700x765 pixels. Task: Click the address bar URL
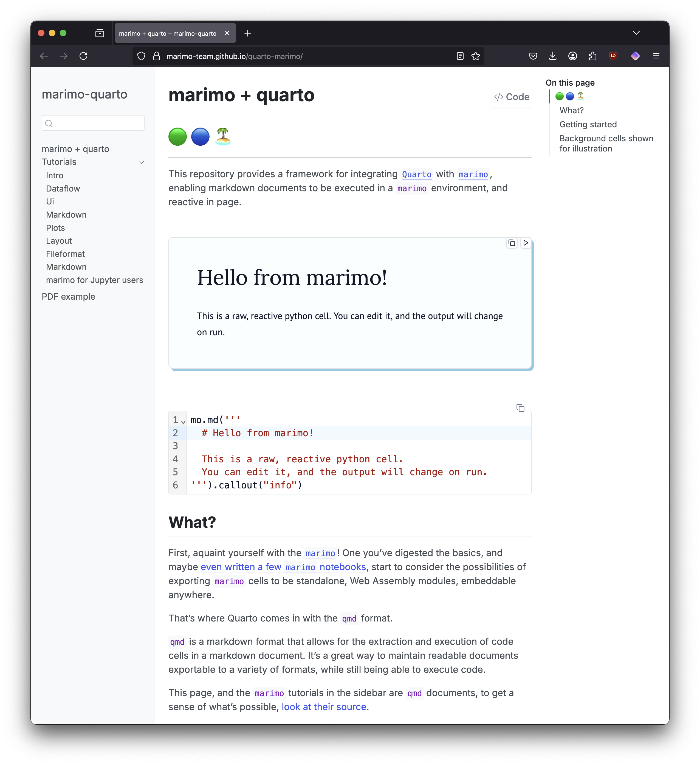pos(235,57)
